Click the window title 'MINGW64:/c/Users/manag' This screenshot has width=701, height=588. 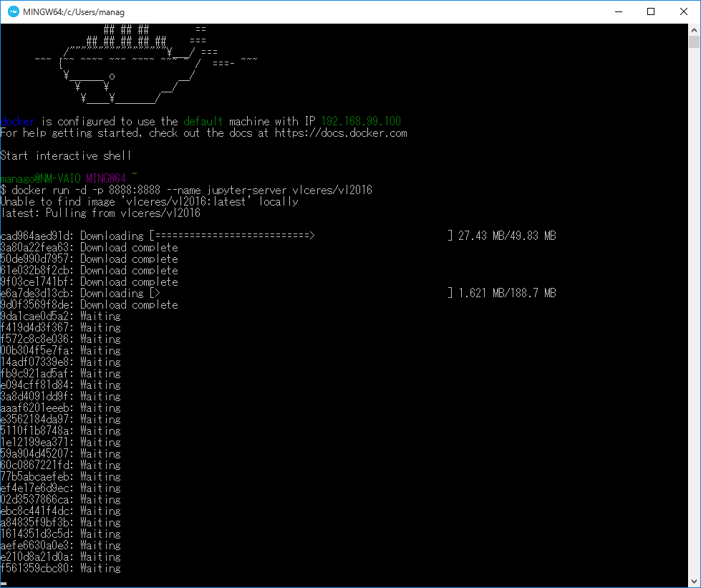tap(74, 12)
